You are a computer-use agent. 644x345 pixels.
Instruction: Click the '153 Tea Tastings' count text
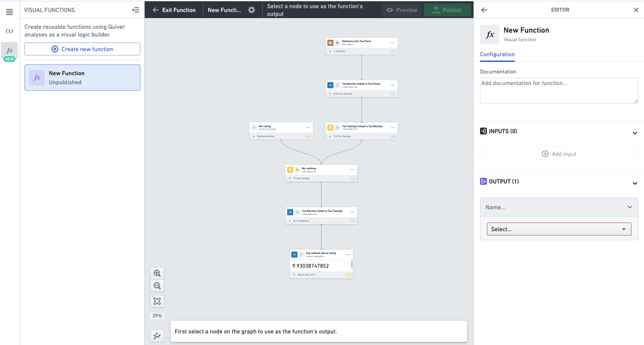(x=342, y=136)
